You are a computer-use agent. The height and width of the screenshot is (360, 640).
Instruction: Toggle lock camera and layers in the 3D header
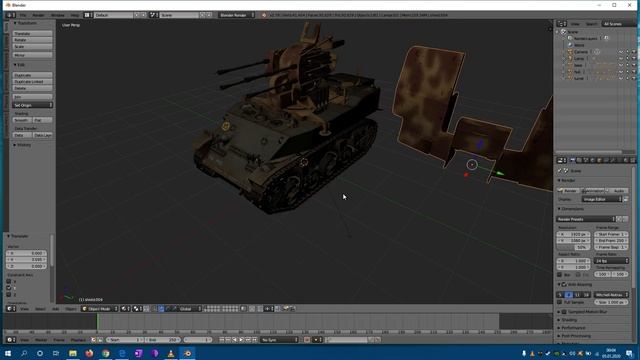243,309
